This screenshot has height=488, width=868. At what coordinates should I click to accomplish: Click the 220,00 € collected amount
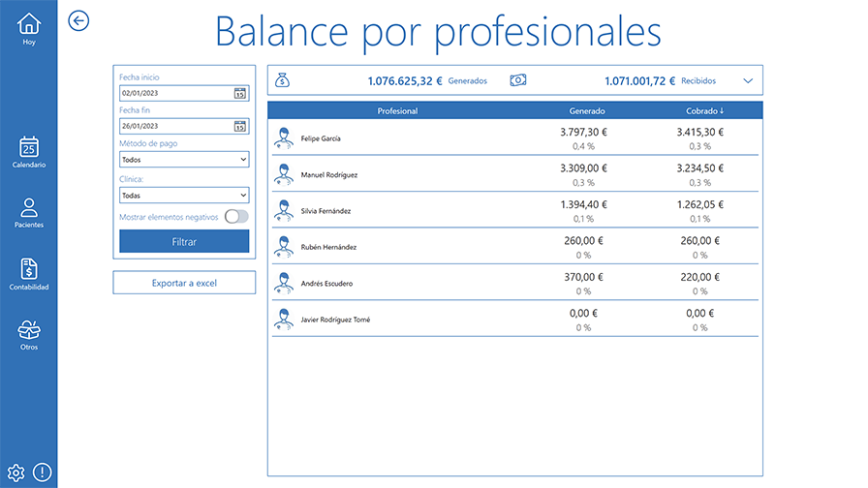[699, 277]
